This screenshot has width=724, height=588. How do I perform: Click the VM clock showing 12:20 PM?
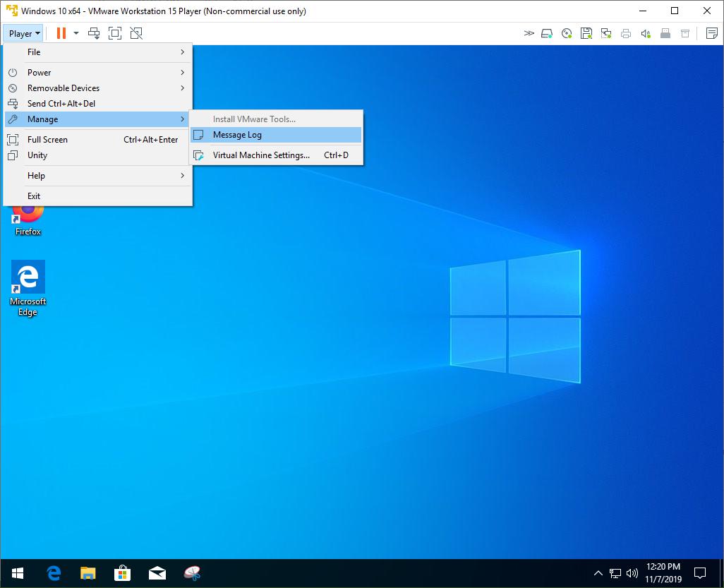click(663, 572)
